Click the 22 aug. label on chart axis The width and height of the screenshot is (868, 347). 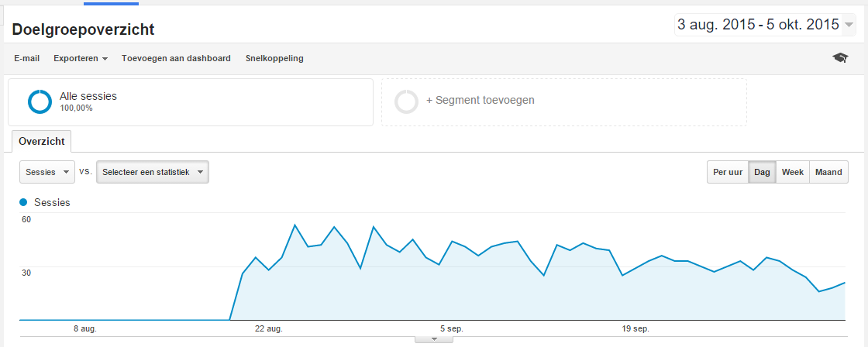tap(268, 328)
